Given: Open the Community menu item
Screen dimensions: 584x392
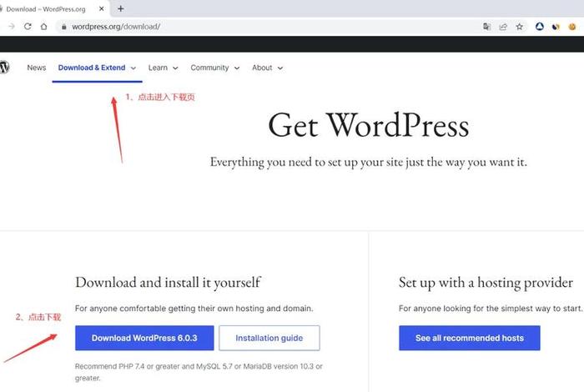Looking at the screenshot, I should pos(209,68).
